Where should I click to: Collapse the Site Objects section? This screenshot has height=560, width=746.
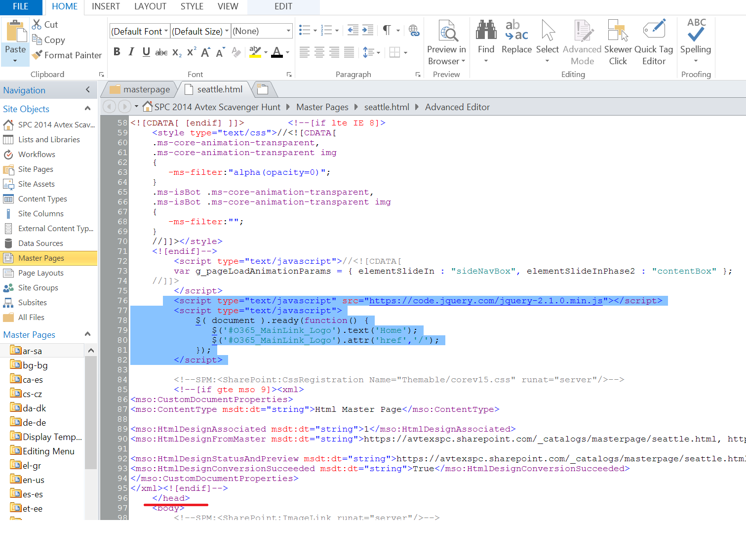pyautogui.click(x=88, y=109)
